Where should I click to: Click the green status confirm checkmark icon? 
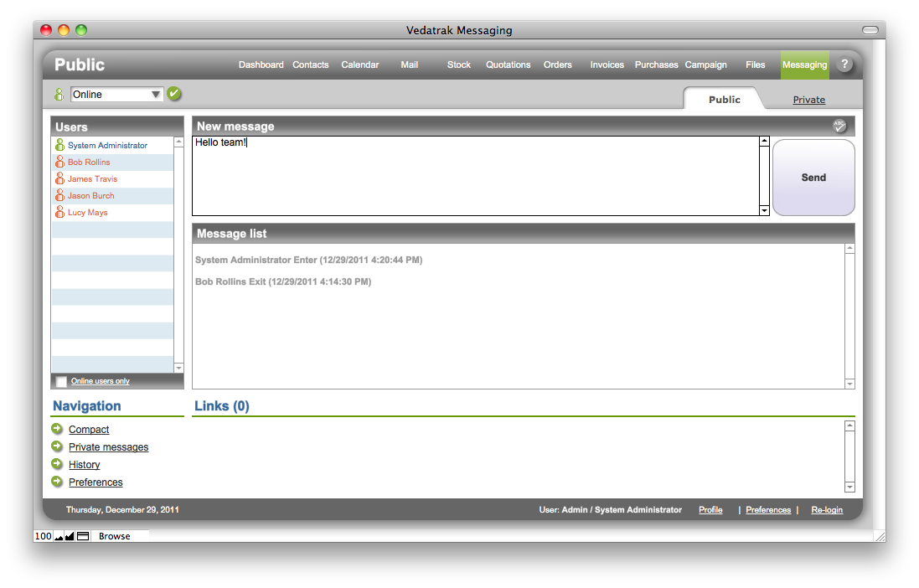click(x=174, y=94)
